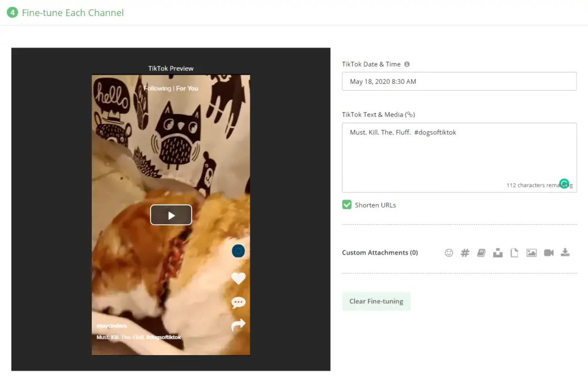Click the share arrow icon in preview
588x381 pixels.
pos(238,325)
